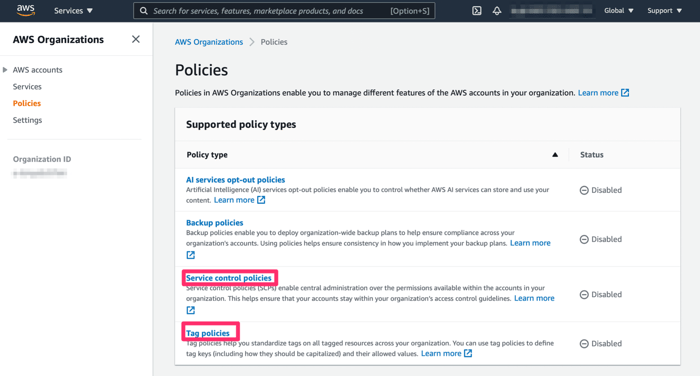Open the Backup policies link
The width and height of the screenshot is (700, 376).
click(214, 222)
